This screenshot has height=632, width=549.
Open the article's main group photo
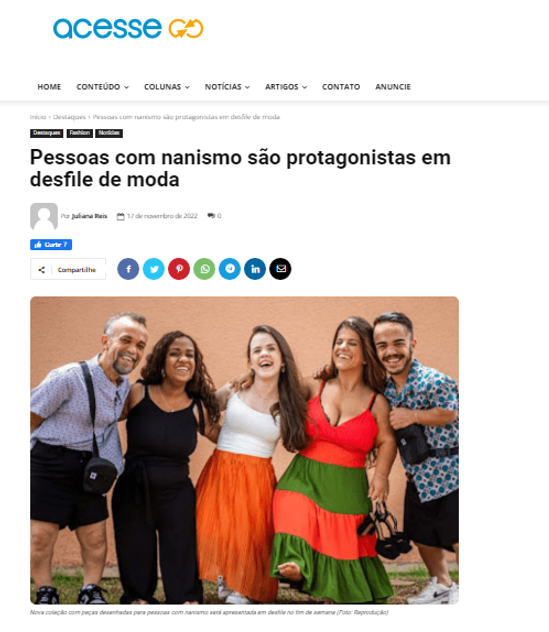coord(245,450)
